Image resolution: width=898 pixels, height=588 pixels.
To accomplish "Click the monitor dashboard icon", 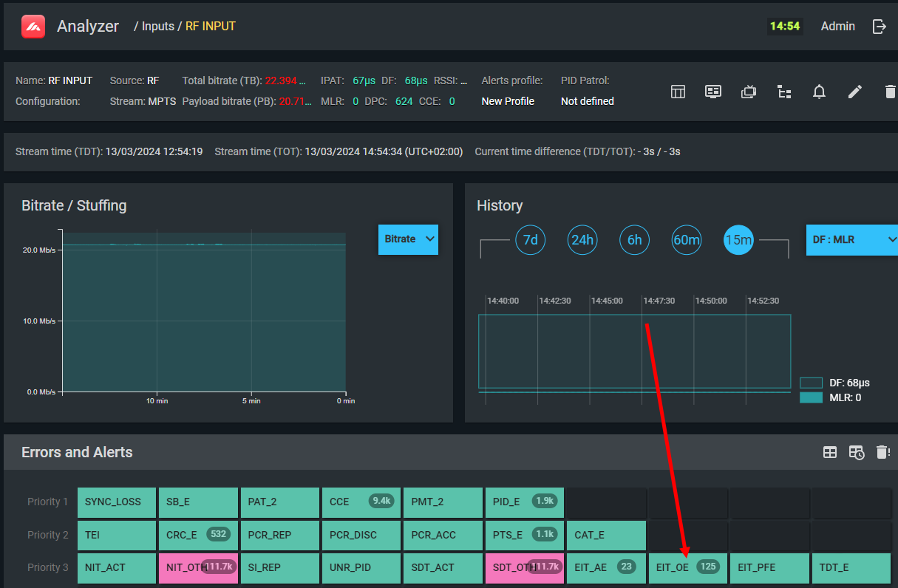I will pos(713,92).
